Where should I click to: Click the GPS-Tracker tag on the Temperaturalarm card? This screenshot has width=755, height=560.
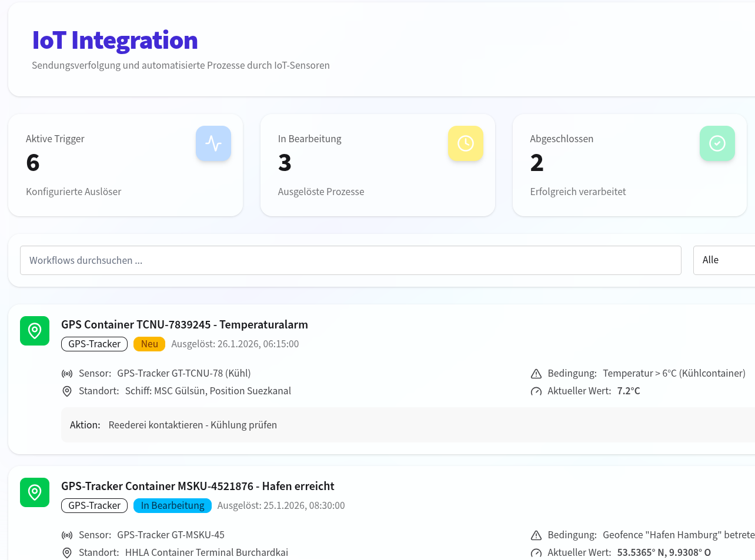point(94,344)
